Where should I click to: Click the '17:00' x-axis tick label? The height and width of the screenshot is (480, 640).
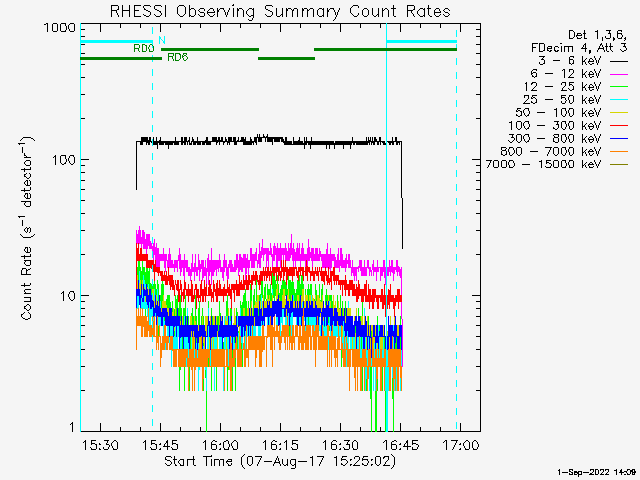460,445
